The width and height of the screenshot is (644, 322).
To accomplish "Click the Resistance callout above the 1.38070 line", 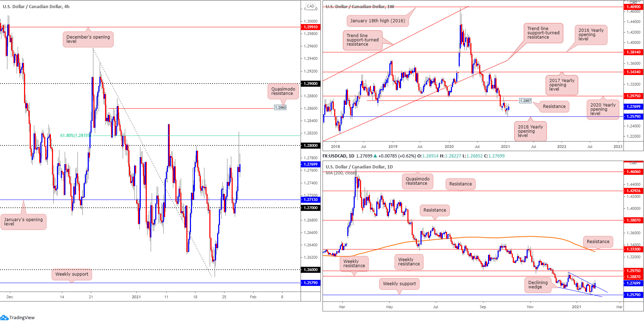I will [x=435, y=210].
